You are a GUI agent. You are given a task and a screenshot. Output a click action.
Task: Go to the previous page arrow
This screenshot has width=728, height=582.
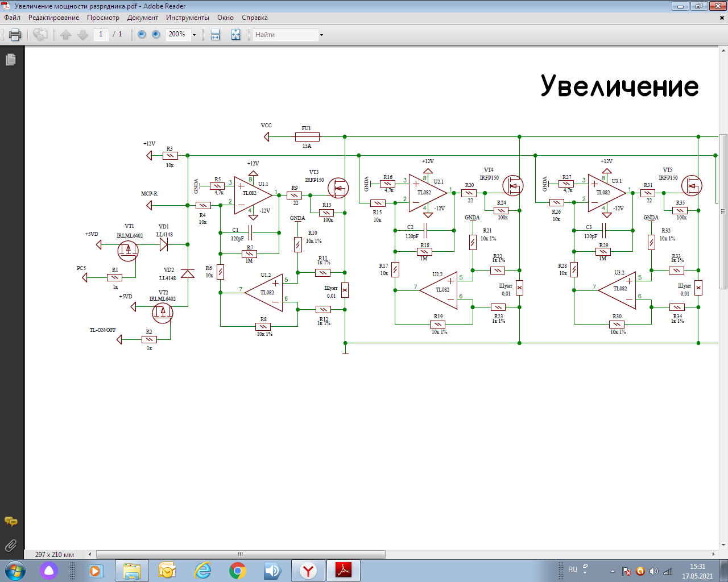click(x=66, y=35)
